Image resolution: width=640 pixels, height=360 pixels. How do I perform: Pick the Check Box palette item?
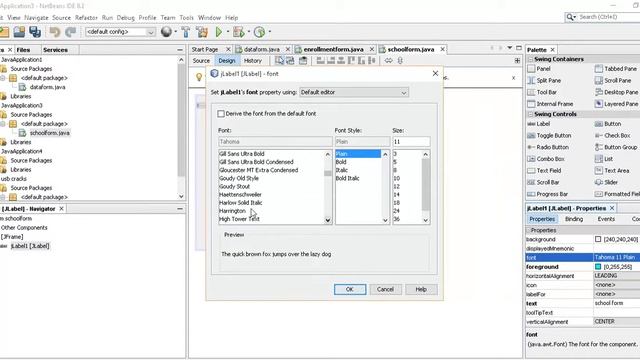pyautogui.click(x=613, y=136)
